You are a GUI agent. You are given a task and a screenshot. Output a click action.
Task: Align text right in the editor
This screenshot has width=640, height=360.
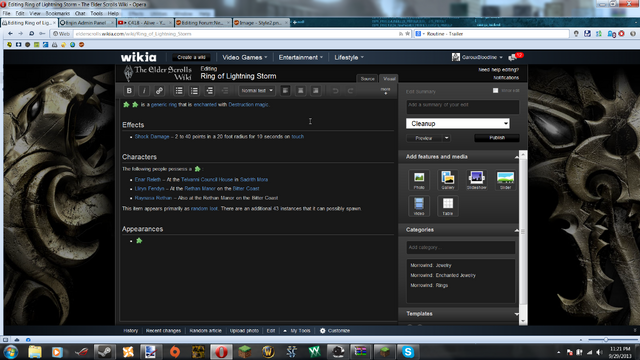[316, 91]
